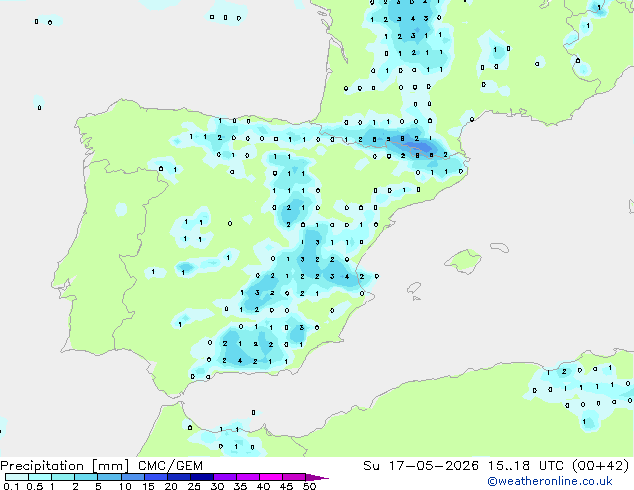Click the legend label '0.5'

click(35, 486)
